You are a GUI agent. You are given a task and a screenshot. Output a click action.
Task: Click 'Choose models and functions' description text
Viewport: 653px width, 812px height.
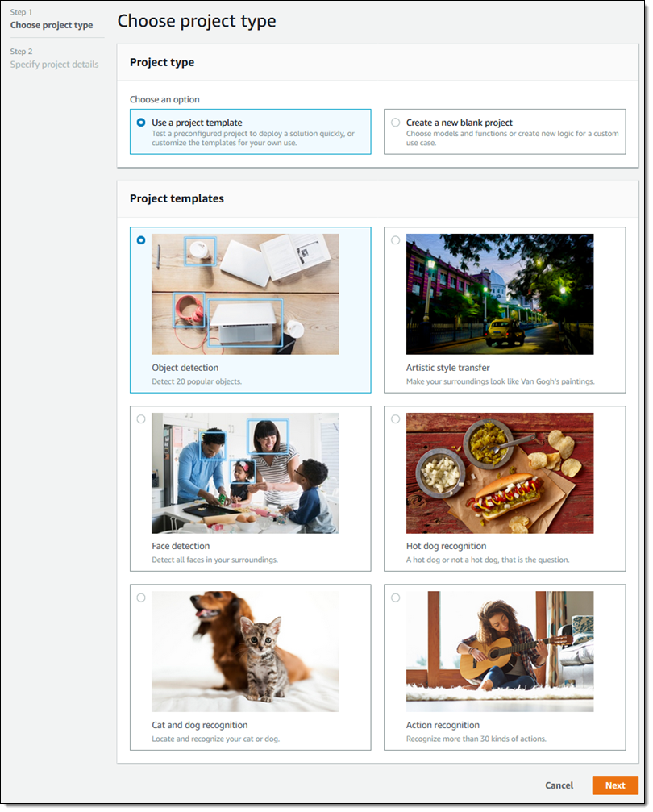tap(512, 138)
